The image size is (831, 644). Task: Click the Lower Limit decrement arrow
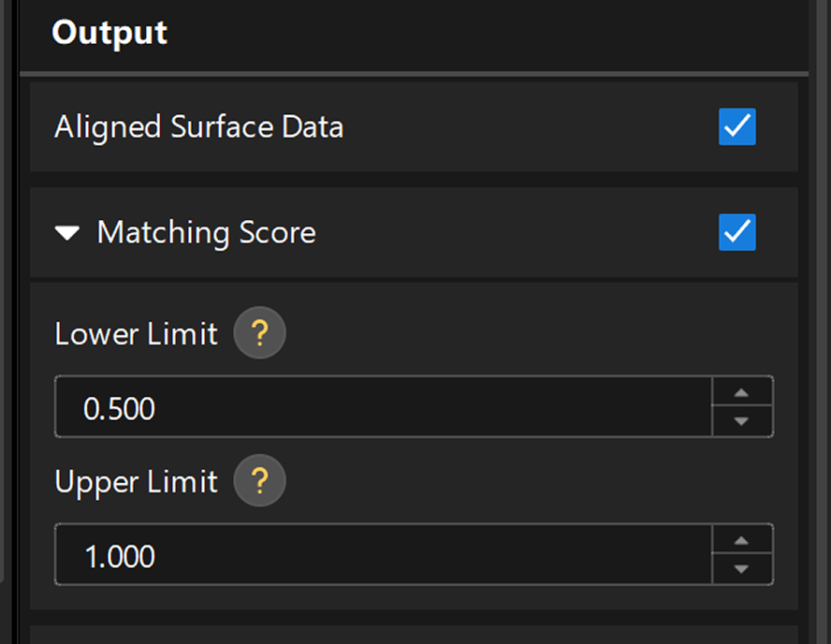pyautogui.click(x=741, y=422)
